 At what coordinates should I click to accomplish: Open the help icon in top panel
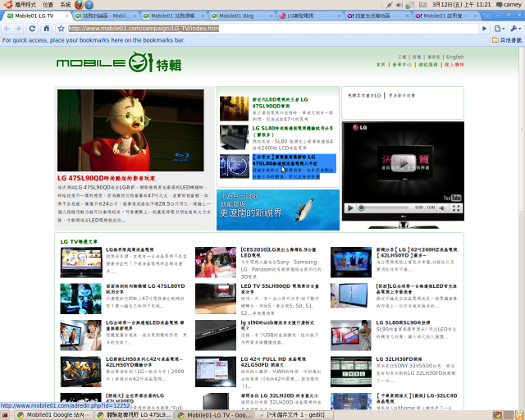point(89,5)
